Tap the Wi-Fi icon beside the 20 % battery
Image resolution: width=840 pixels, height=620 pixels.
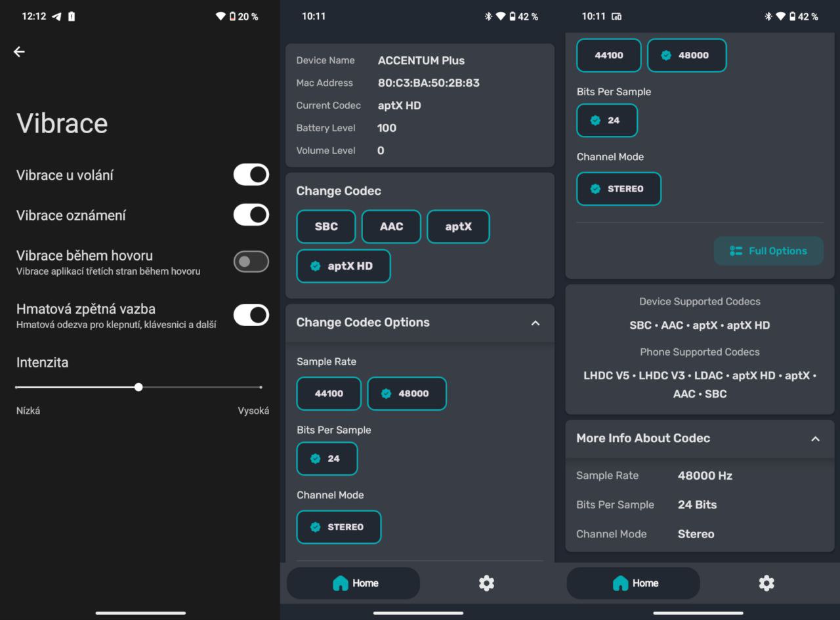(x=220, y=16)
